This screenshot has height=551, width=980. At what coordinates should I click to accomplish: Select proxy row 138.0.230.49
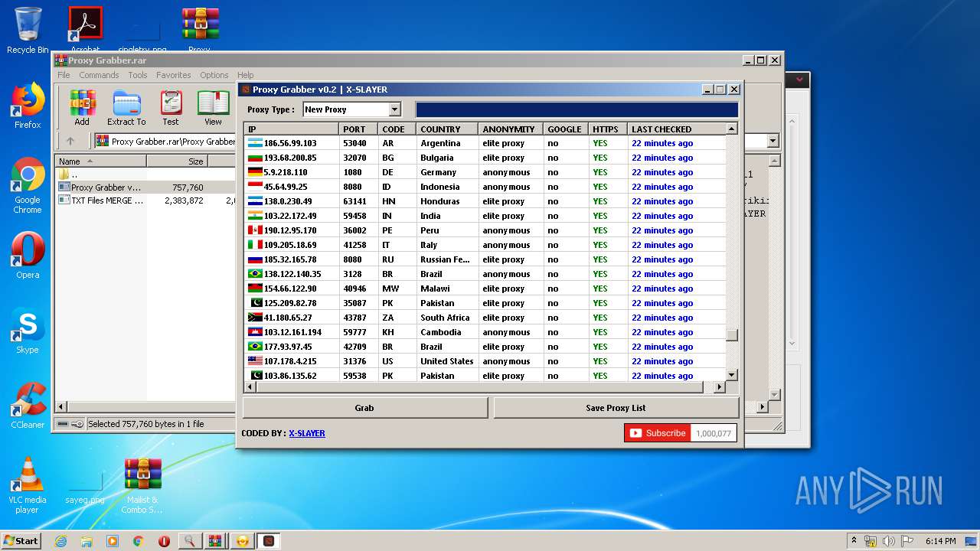click(x=485, y=201)
